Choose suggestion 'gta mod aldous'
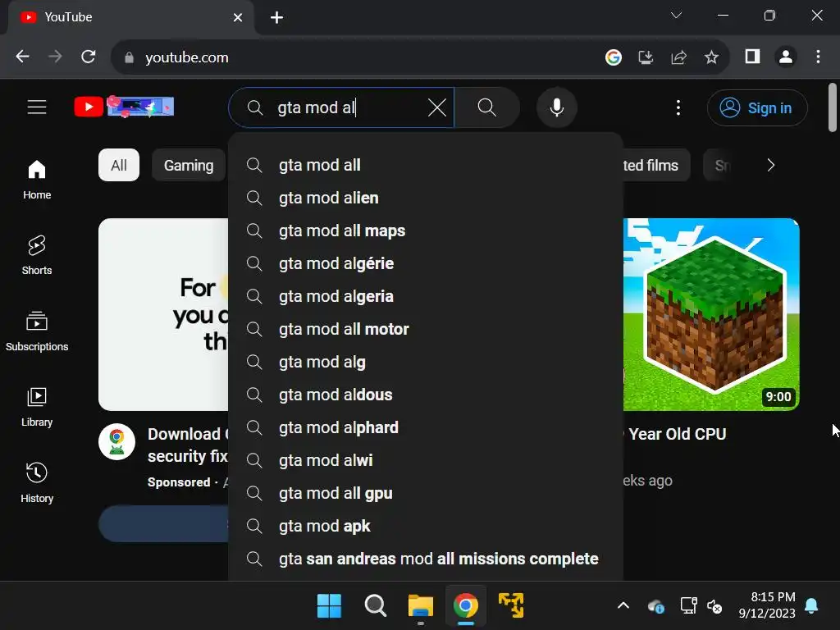840x630 pixels. (x=426, y=395)
